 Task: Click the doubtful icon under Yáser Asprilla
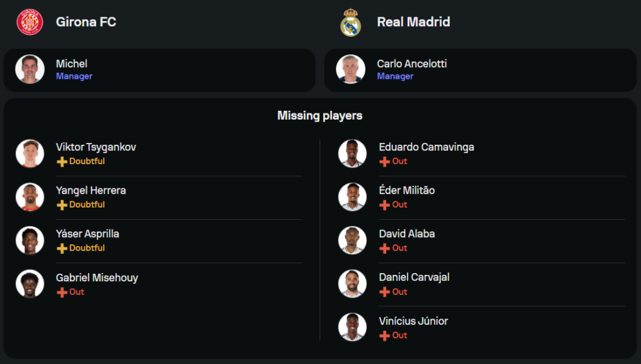coord(62,248)
